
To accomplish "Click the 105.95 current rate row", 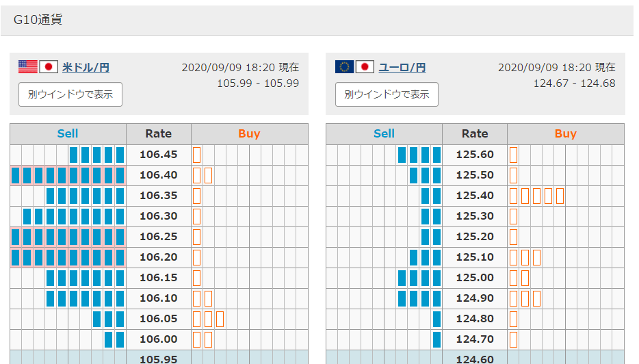I will (x=158, y=359).
